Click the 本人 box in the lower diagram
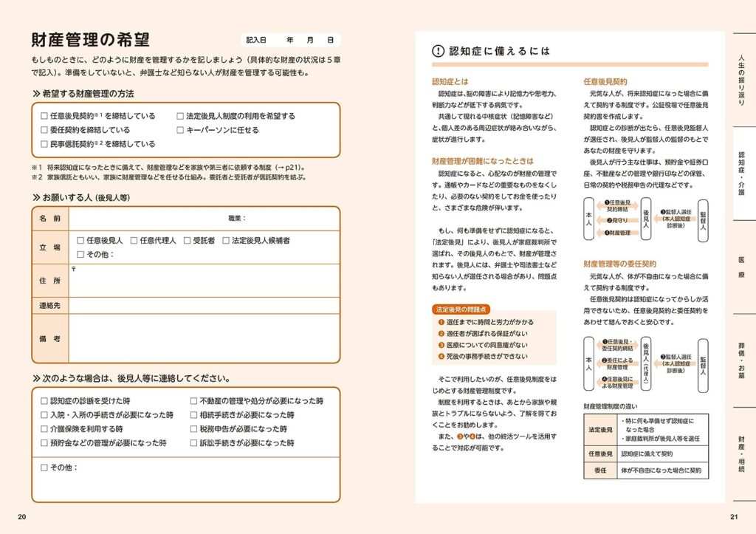This screenshot has height=534, width=756. [588, 363]
